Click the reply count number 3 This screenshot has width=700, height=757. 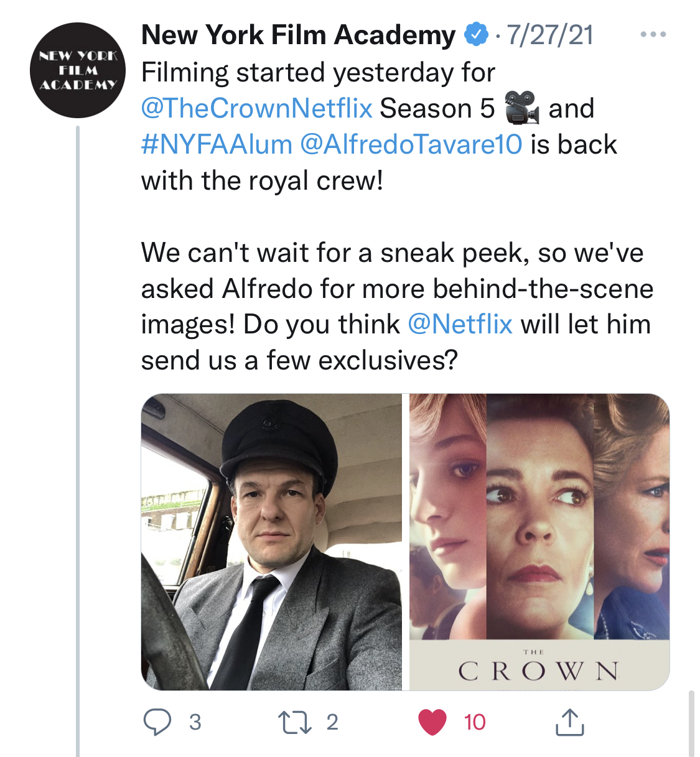click(195, 722)
